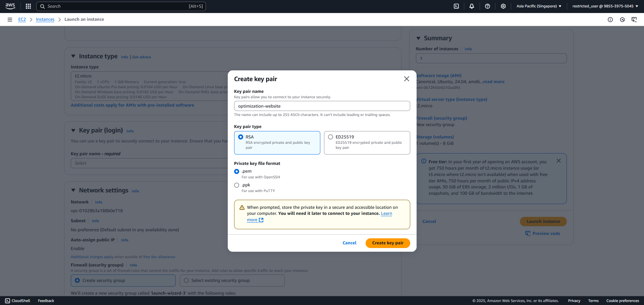Go to EC2 breadcrumb
Screen dimensions: 644x305
(x=22, y=19)
